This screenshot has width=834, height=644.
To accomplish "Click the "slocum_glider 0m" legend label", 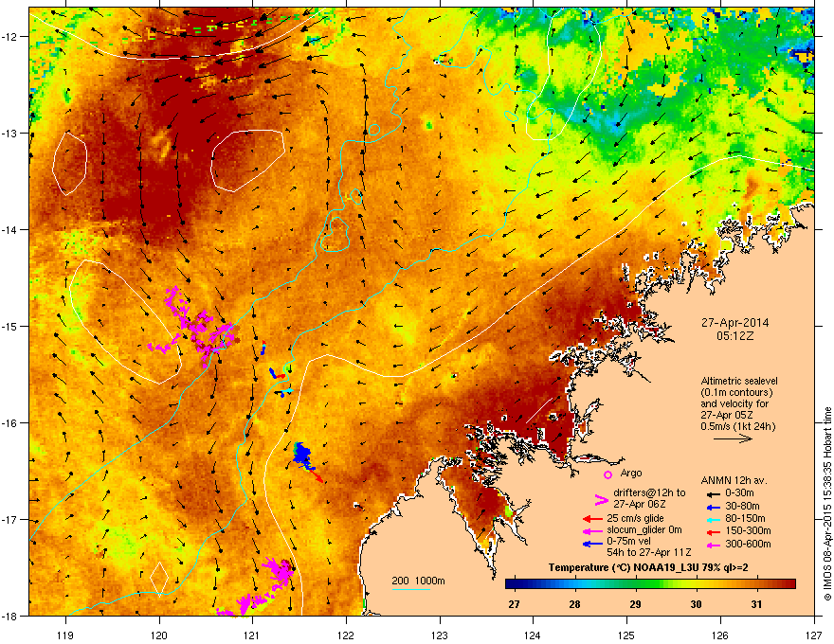I will pos(644,530).
